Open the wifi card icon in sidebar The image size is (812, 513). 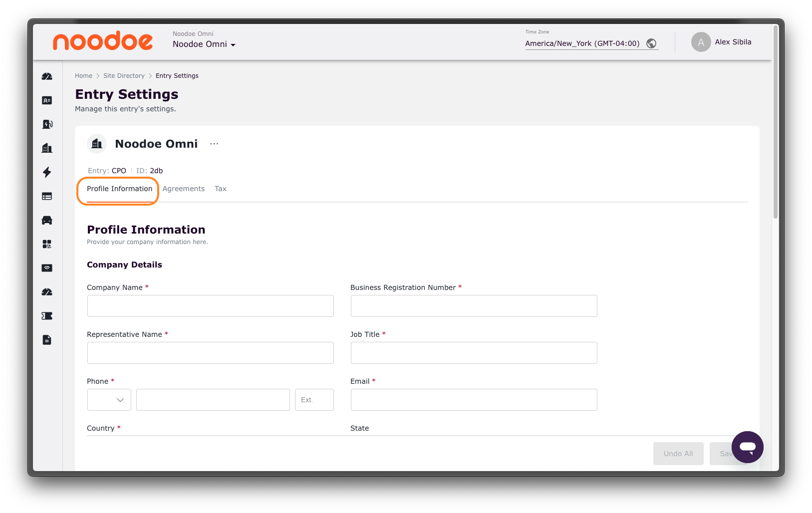[x=47, y=268]
